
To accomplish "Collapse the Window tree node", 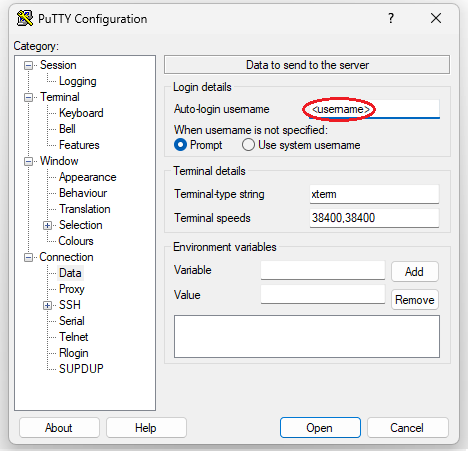I will 29,161.
